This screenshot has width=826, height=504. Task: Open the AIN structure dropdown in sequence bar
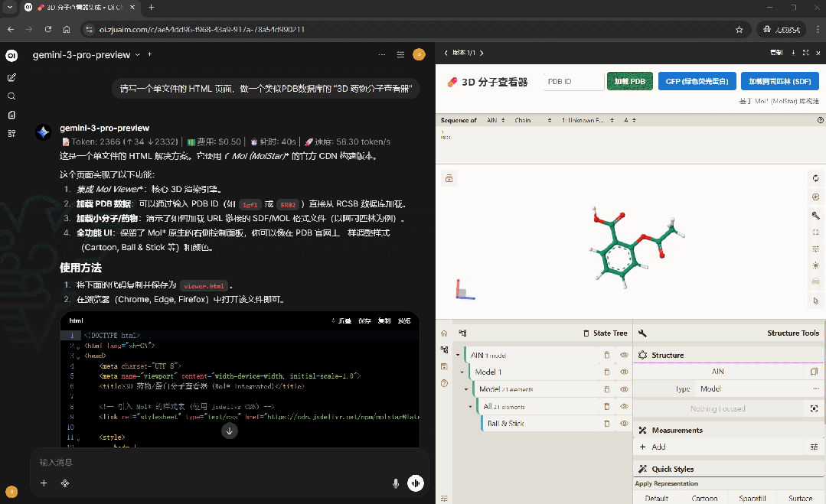click(496, 120)
